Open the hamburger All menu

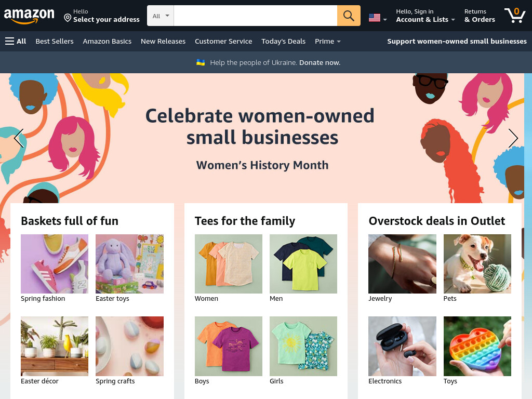pos(16,42)
